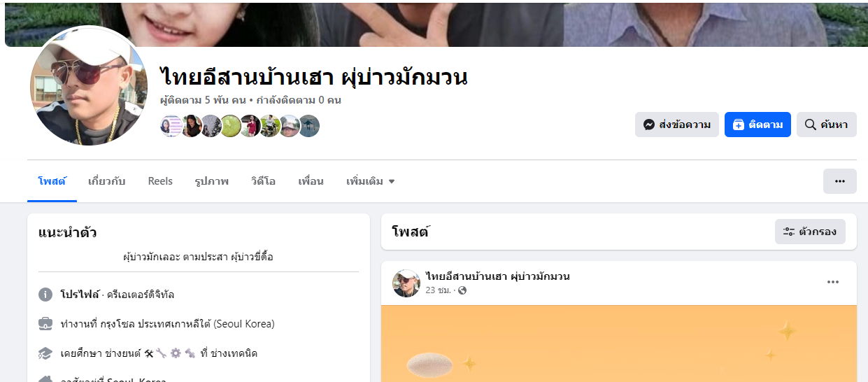Go to the วิดีโอ tab
The height and width of the screenshot is (382, 868).
pyautogui.click(x=264, y=181)
